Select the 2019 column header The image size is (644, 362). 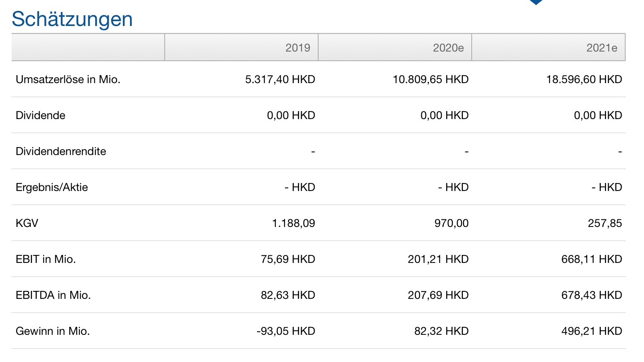coord(297,48)
